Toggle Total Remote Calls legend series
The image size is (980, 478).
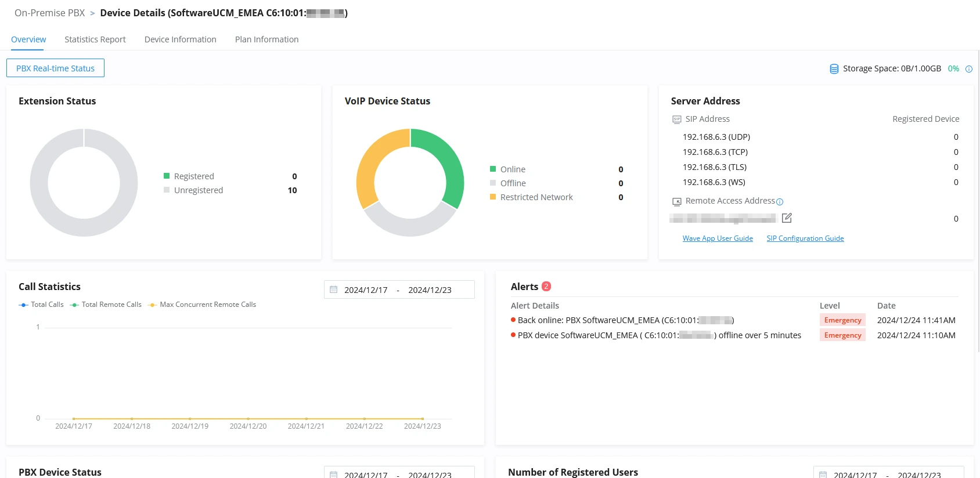point(106,305)
